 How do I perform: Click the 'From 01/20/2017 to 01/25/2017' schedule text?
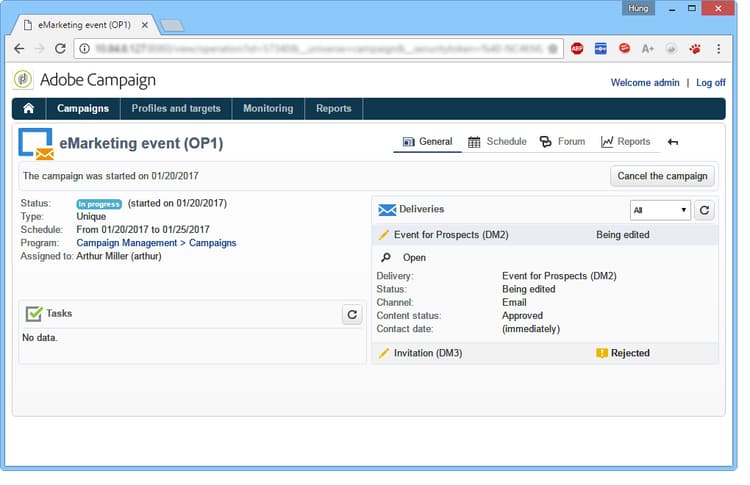pos(143,230)
